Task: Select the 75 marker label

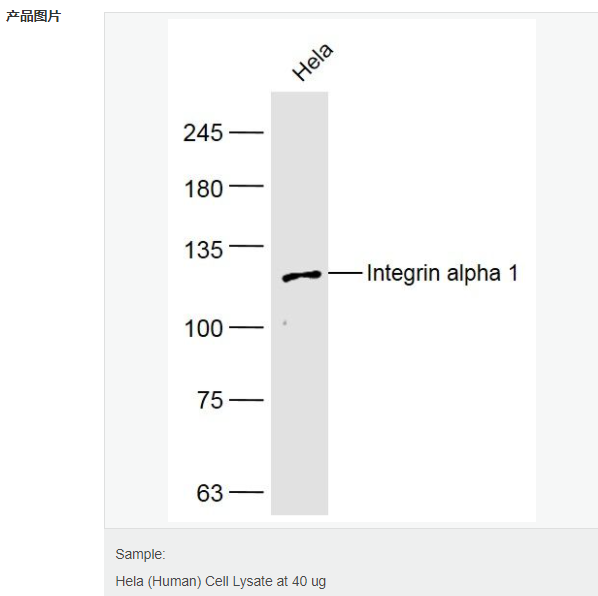Action: 210,400
